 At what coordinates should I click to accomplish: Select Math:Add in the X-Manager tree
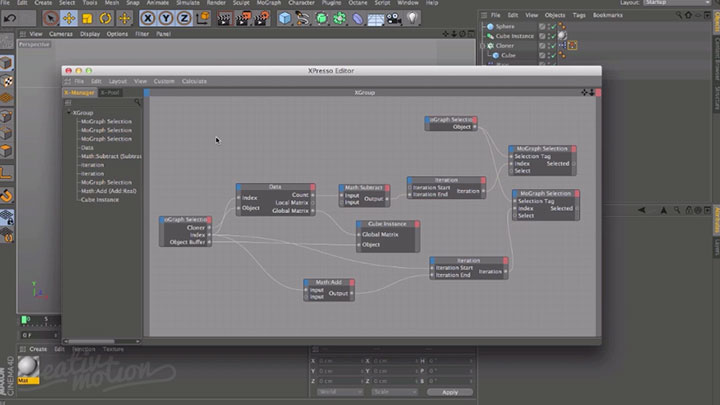coord(108,191)
